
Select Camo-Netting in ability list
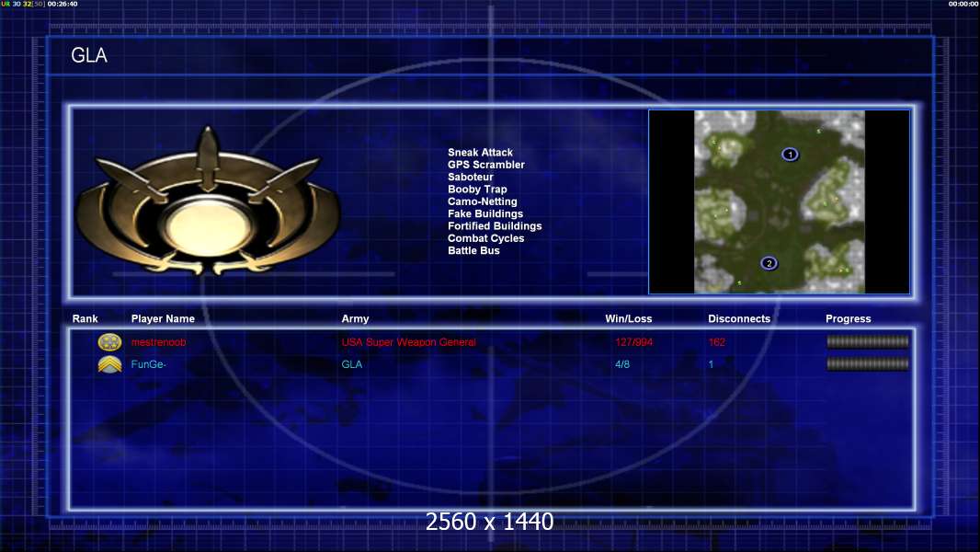[x=482, y=201]
